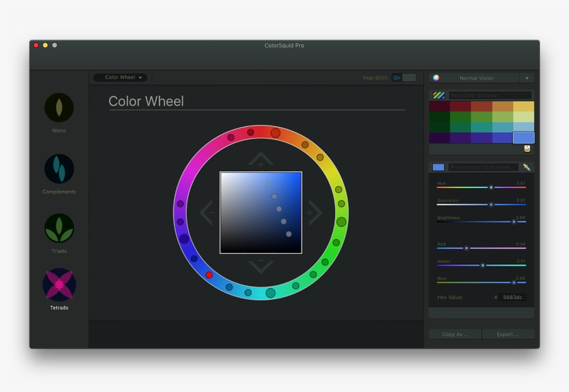Image resolution: width=569 pixels, height=392 pixels.
Task: Click the Hue value 0.61
Action: click(520, 183)
